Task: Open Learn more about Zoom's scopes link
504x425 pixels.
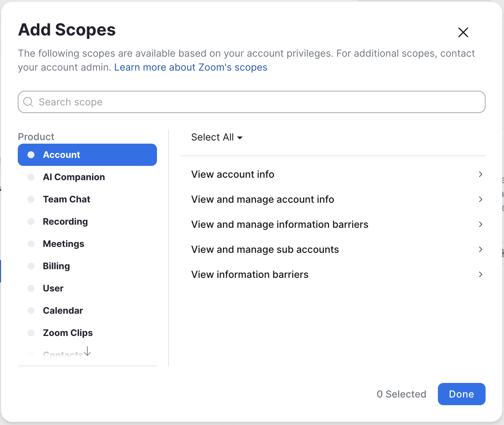Action: pyautogui.click(x=191, y=67)
